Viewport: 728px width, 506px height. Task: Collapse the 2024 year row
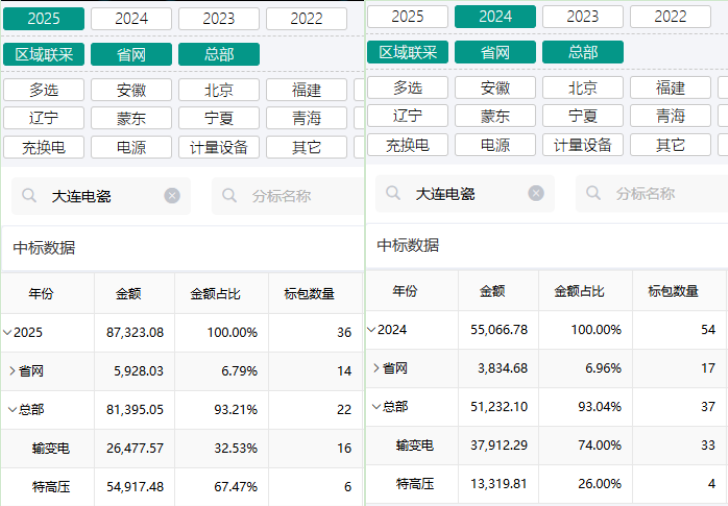coord(371,330)
